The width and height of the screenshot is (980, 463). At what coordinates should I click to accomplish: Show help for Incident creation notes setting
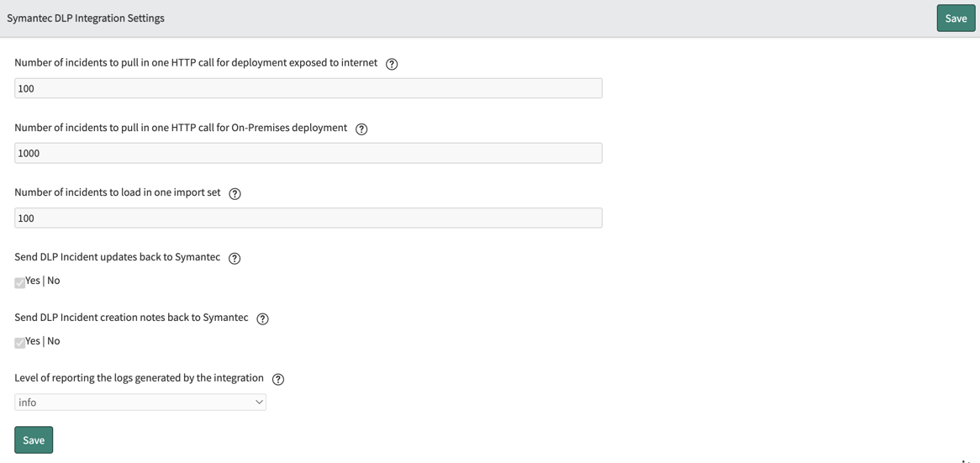(x=262, y=318)
